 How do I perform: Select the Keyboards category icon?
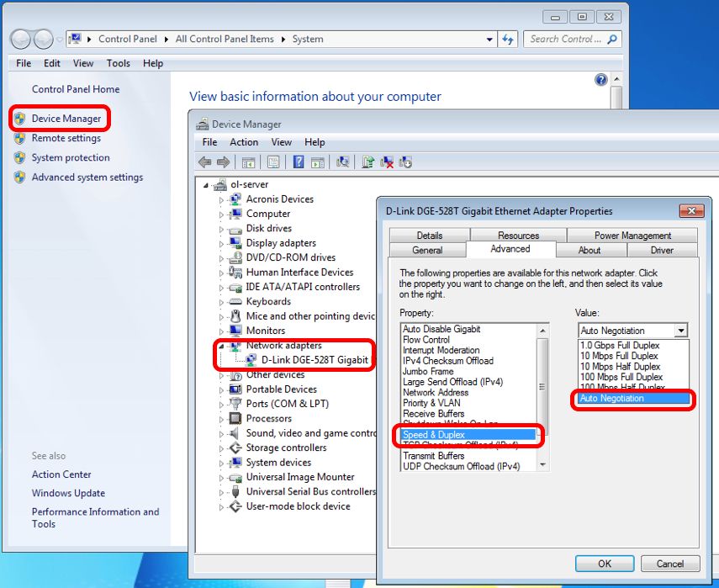[235, 301]
